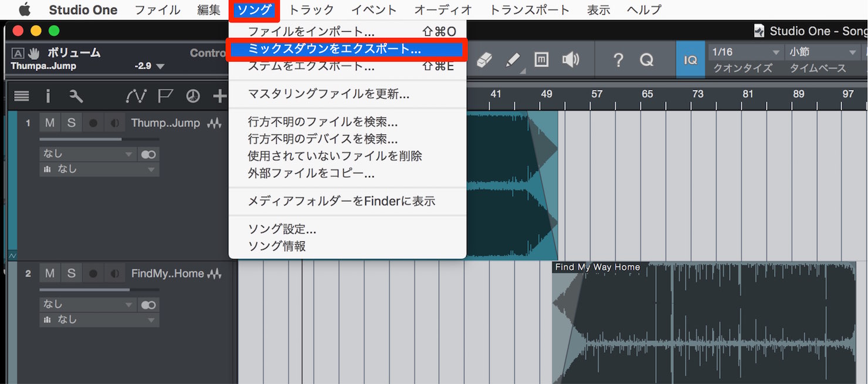Arm record on FindMy..Home track
Image resolution: width=868 pixels, height=384 pixels.
93,274
